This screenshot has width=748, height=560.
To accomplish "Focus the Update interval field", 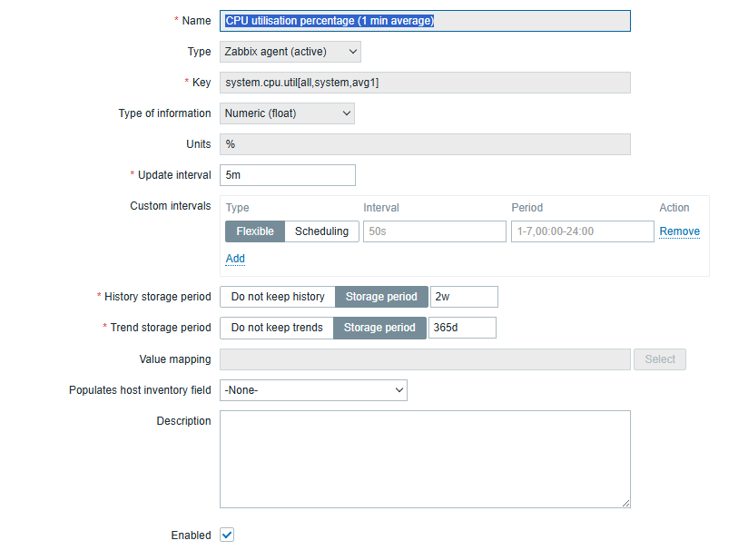I will 287,175.
